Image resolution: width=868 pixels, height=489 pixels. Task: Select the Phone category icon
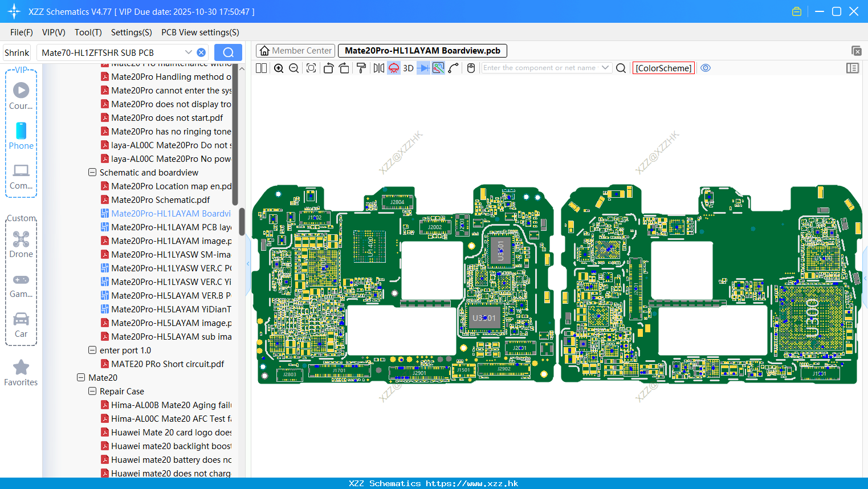21,131
